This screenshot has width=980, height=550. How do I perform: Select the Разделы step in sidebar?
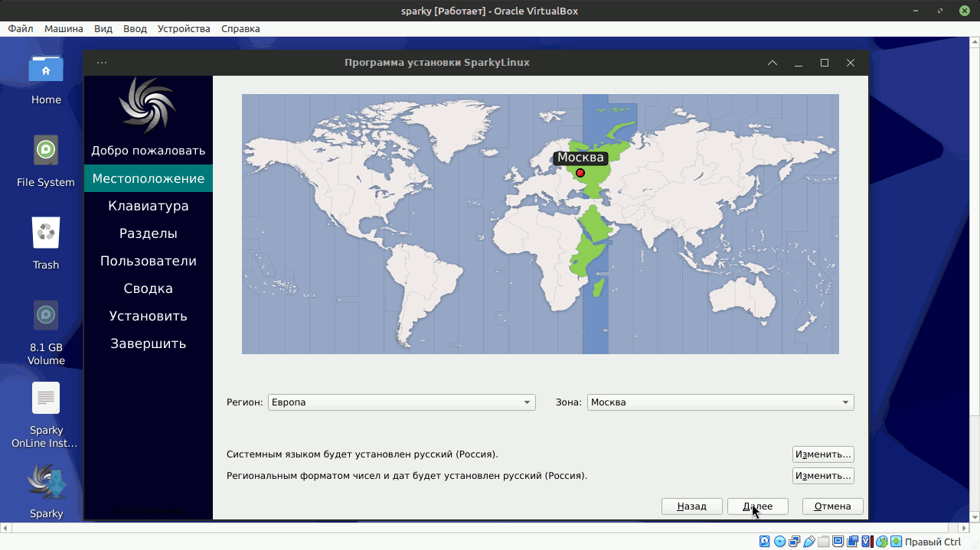click(x=149, y=233)
